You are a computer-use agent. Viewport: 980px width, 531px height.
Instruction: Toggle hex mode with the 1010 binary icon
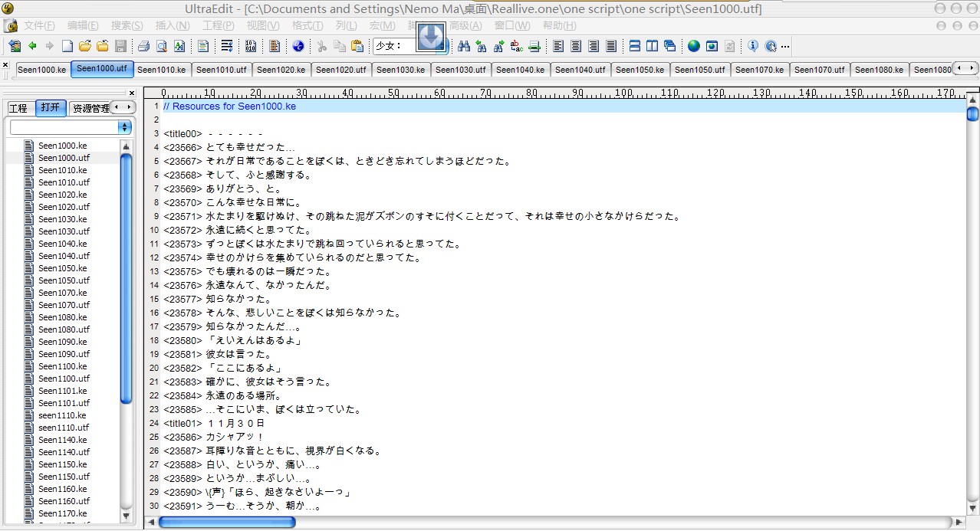tap(251, 46)
